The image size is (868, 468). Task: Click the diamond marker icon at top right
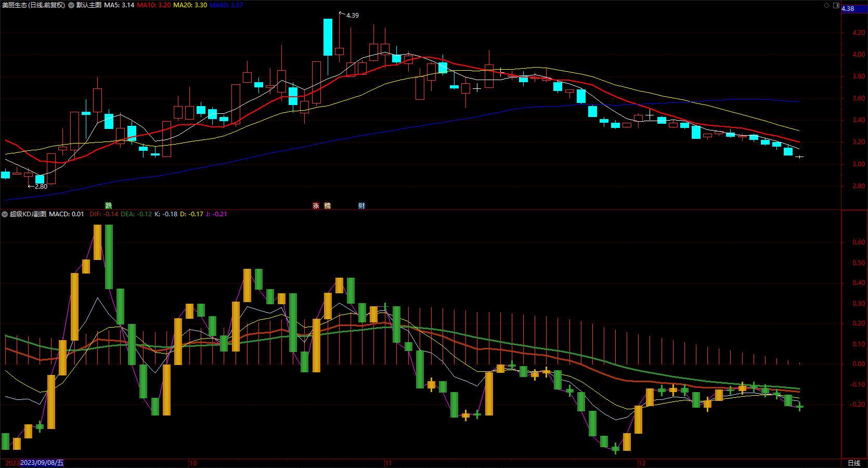tap(826, 5)
